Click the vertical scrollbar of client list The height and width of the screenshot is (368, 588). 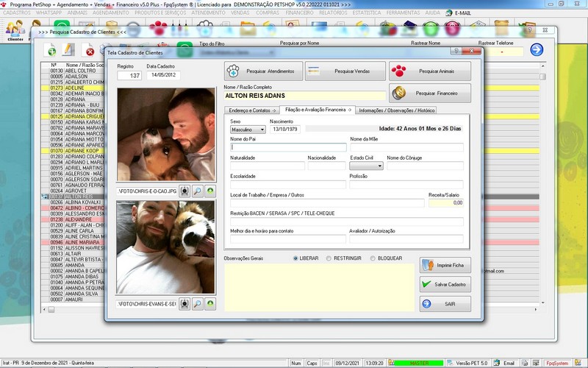542,184
